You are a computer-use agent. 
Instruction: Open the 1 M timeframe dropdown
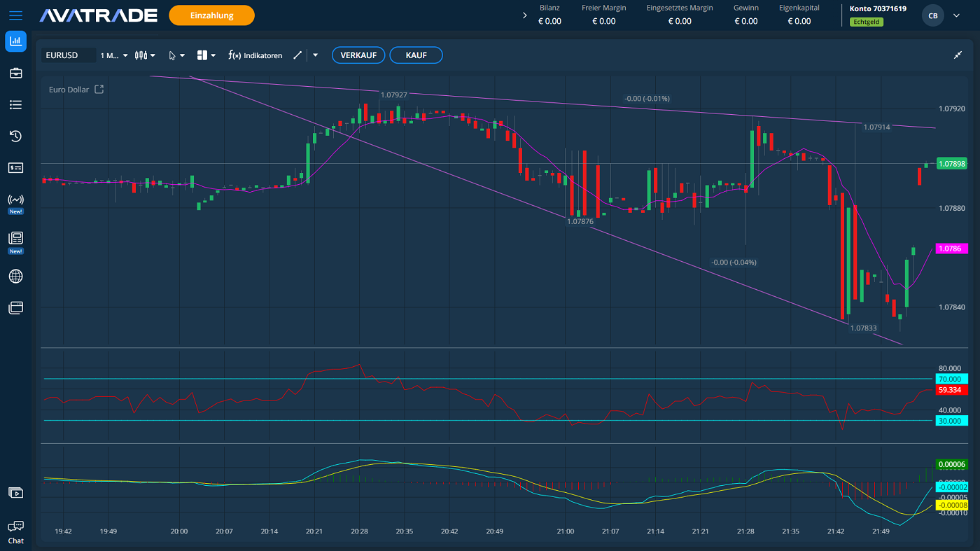(x=114, y=55)
